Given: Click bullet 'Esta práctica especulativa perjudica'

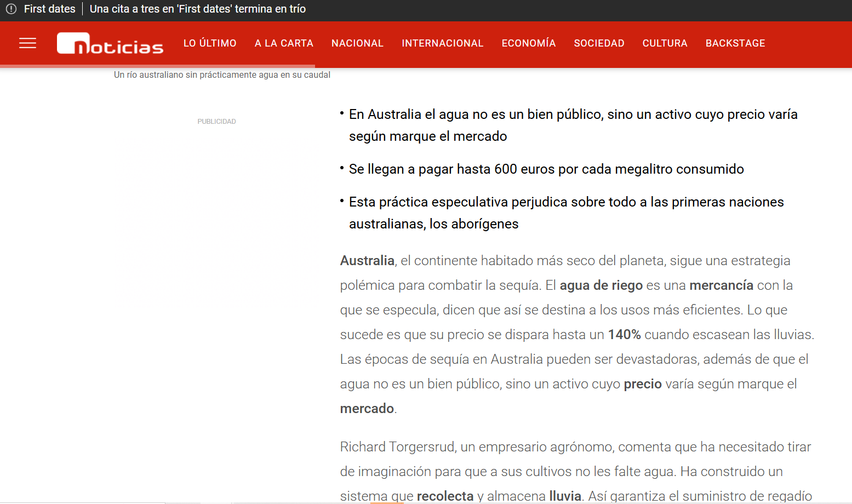Looking at the screenshot, I should (567, 213).
